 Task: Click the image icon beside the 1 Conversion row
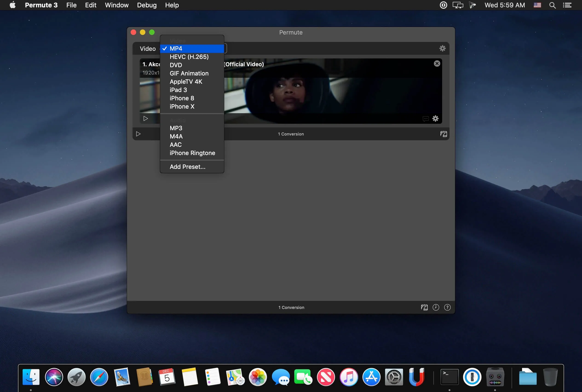pos(444,134)
